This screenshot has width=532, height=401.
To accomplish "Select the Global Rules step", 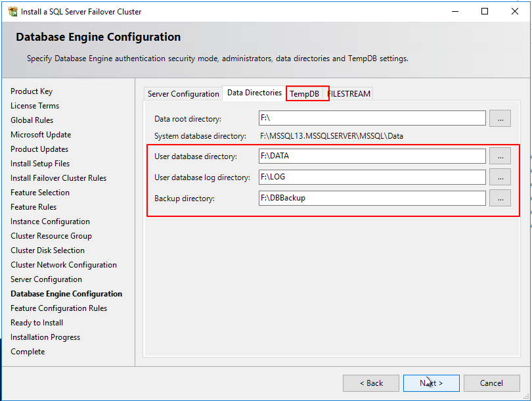I will (x=32, y=120).
